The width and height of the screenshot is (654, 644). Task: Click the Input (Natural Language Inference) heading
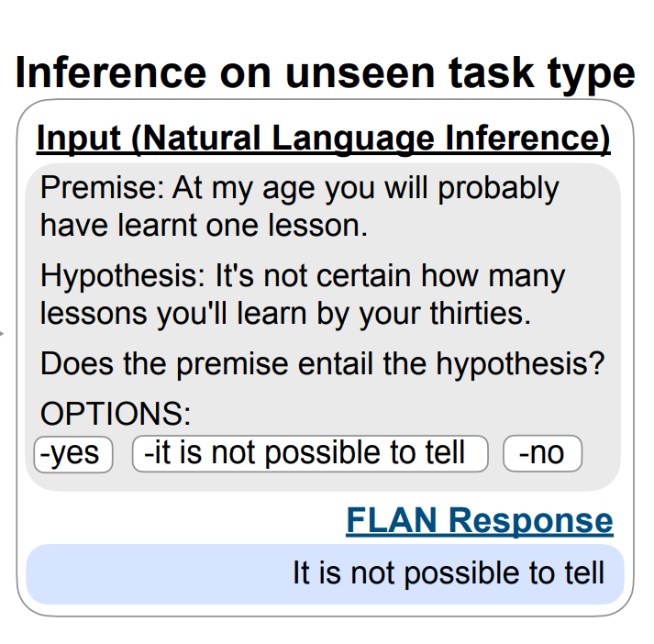coord(323,139)
